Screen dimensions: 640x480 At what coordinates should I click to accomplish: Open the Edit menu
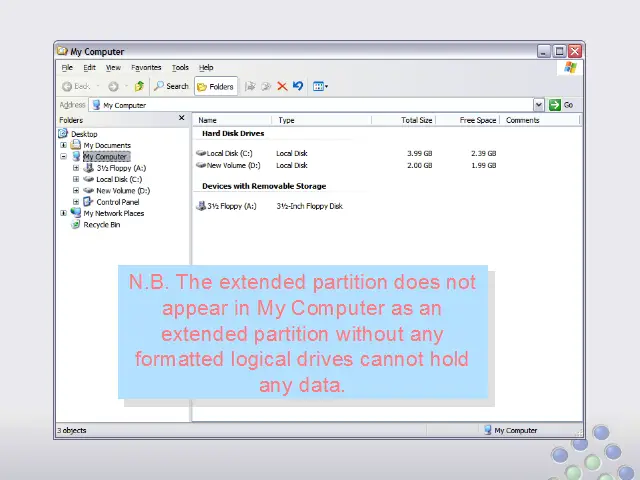pos(89,67)
